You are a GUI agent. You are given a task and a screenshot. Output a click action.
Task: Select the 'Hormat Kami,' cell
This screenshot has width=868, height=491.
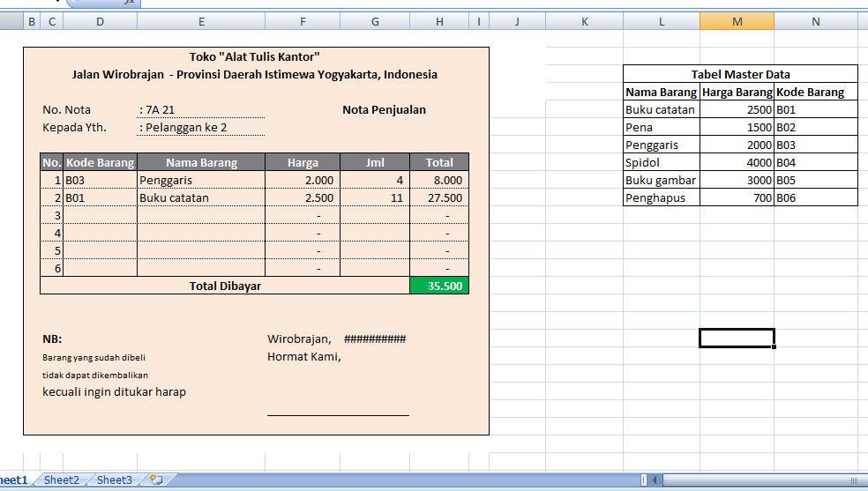pos(304,357)
